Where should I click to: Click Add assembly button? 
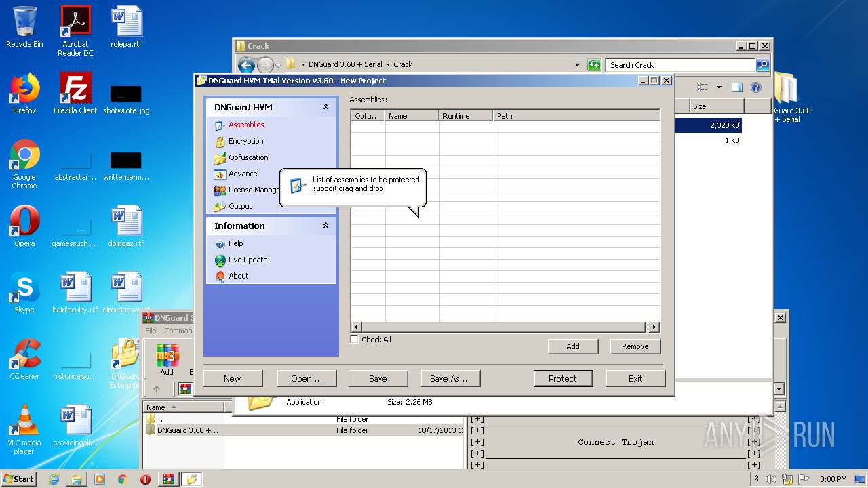[x=573, y=346]
